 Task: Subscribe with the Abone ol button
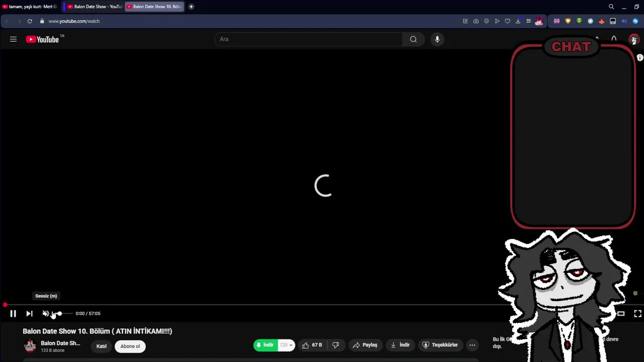point(130,346)
